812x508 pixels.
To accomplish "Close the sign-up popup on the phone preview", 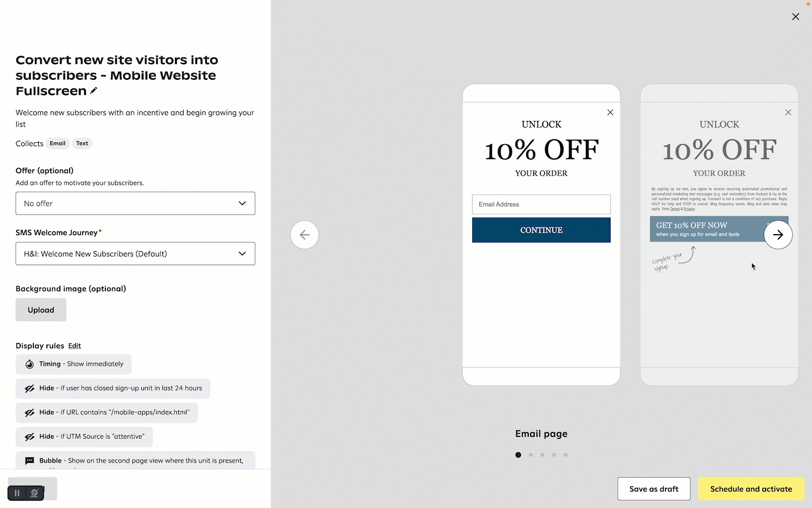I will [610, 112].
